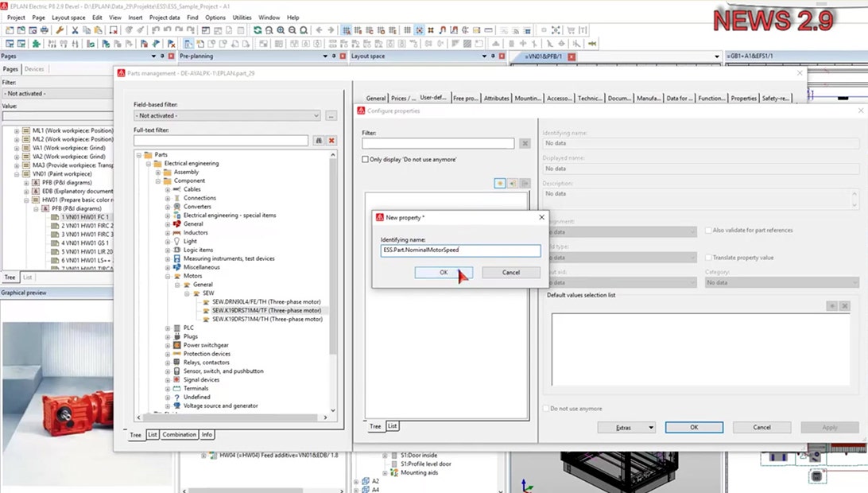Screen dimensions: 868x493
Task: Switch to the Attributes tab
Action: 496,99
